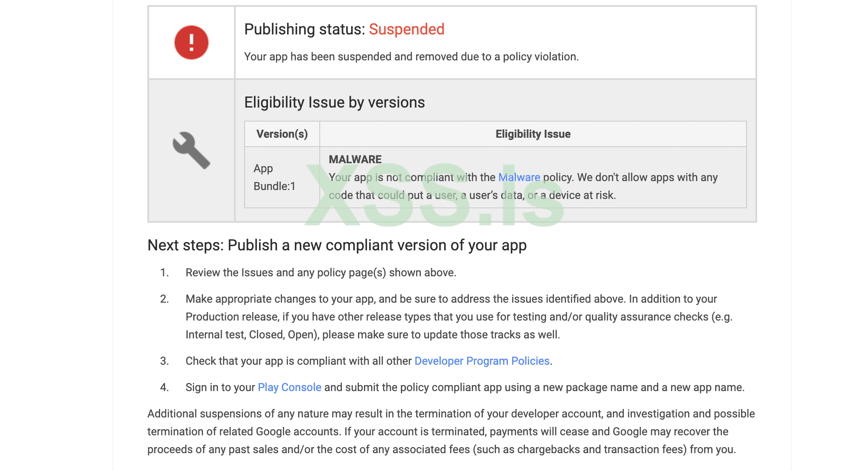Open the Developer Program Policies link
Image resolution: width=868 pixels, height=471 pixels.
[x=482, y=361]
